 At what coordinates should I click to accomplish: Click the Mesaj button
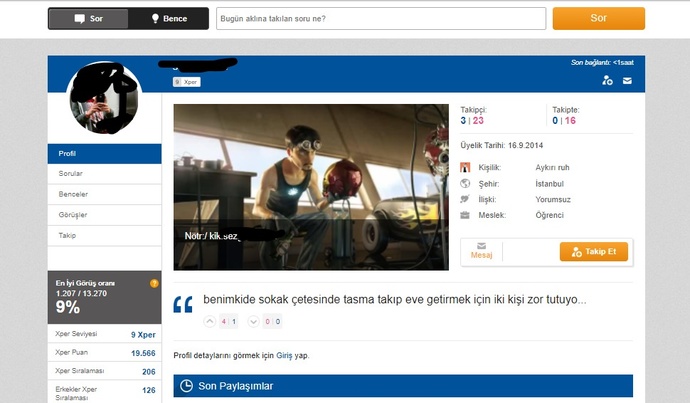click(481, 251)
